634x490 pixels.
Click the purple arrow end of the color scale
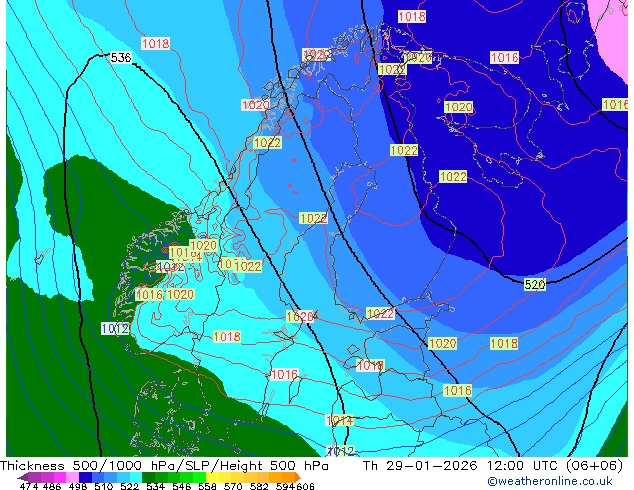click(x=23, y=477)
